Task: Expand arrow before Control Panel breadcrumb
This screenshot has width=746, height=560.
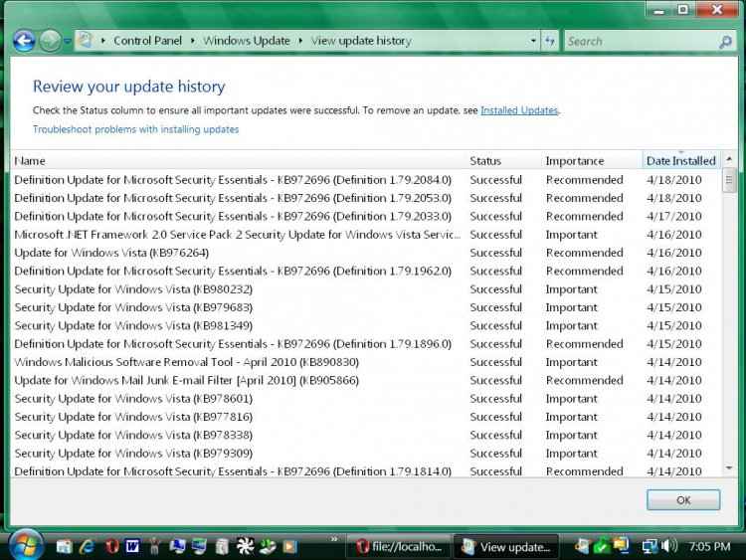Action: click(102, 41)
